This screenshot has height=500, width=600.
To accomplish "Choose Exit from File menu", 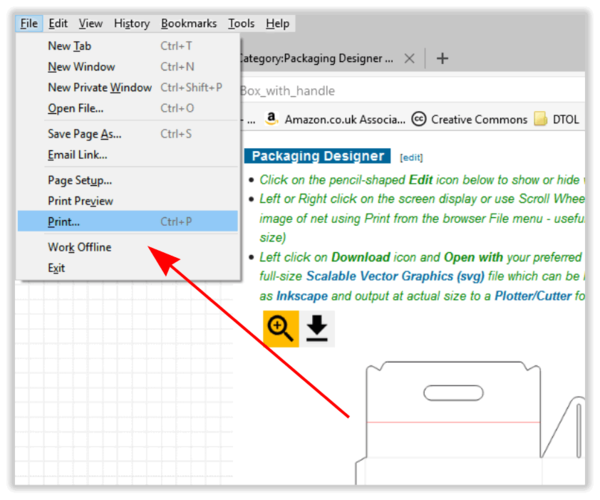I will pyautogui.click(x=128, y=268).
